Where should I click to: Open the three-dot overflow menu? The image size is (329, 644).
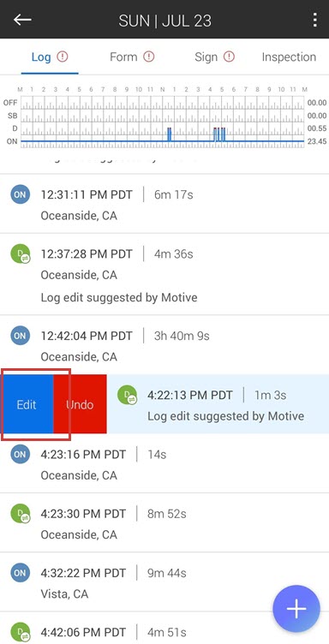(314, 20)
